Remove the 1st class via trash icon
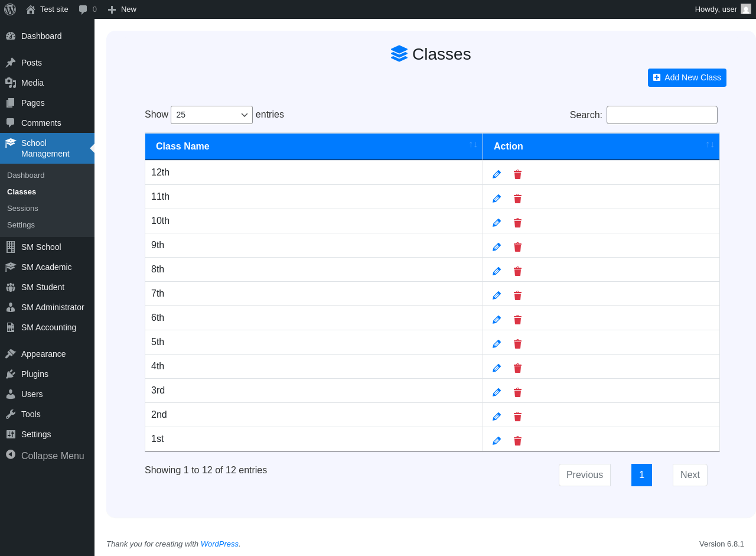Screen dimensions: 756x556 click(x=517, y=441)
